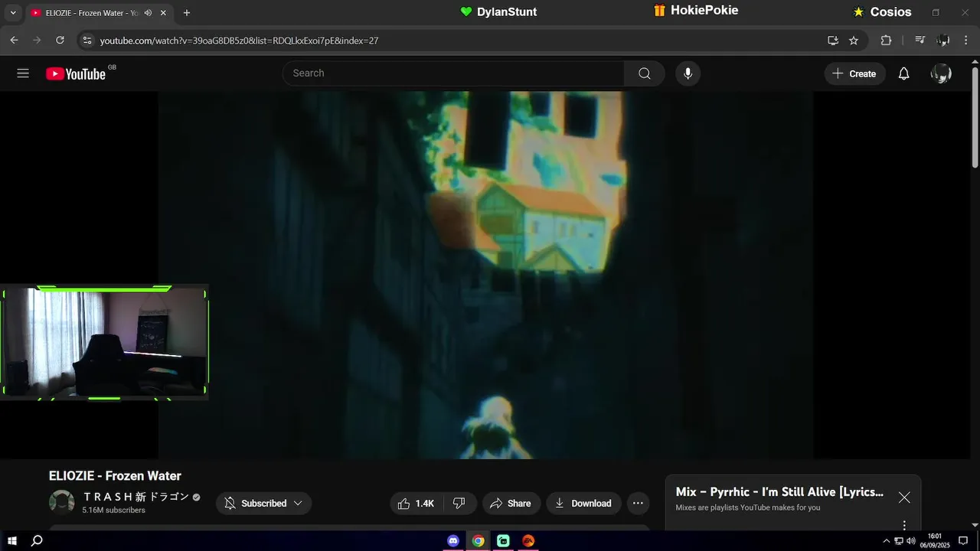Open TRASH channel name link
The width and height of the screenshot is (980, 551).
pyautogui.click(x=136, y=497)
